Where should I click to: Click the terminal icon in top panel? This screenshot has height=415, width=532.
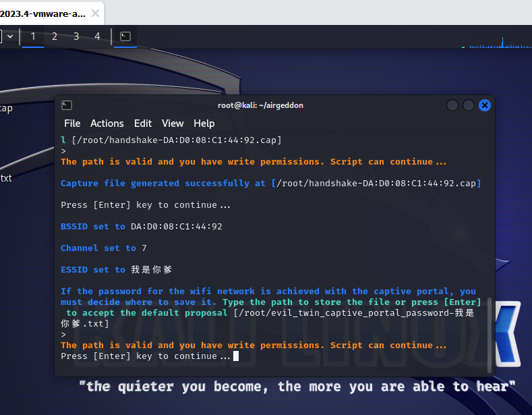(125, 36)
